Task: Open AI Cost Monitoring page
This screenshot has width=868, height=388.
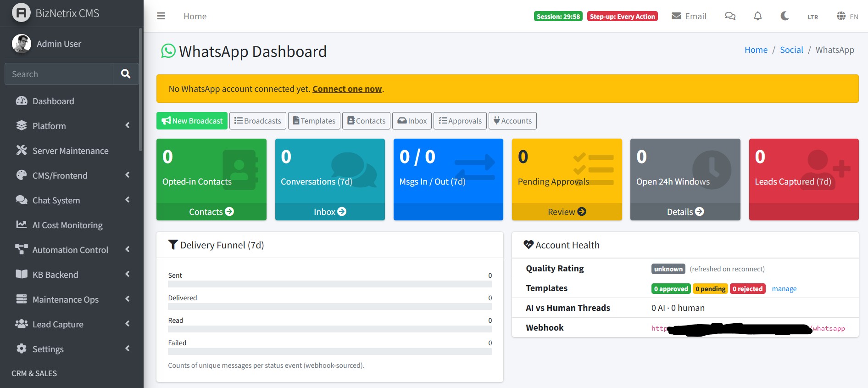Action: (72, 225)
